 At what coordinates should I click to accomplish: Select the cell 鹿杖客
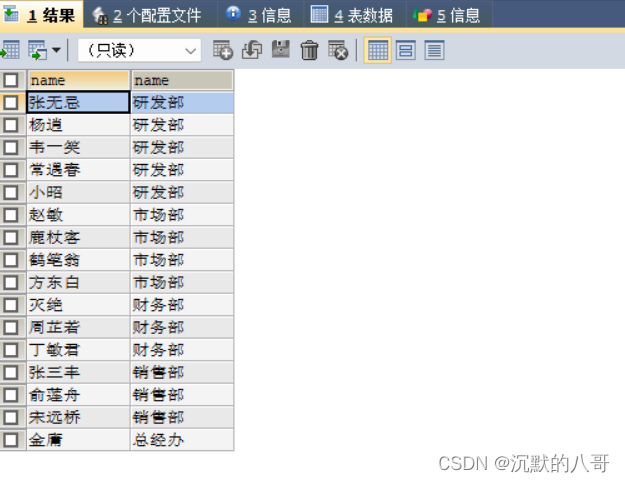coord(79,238)
